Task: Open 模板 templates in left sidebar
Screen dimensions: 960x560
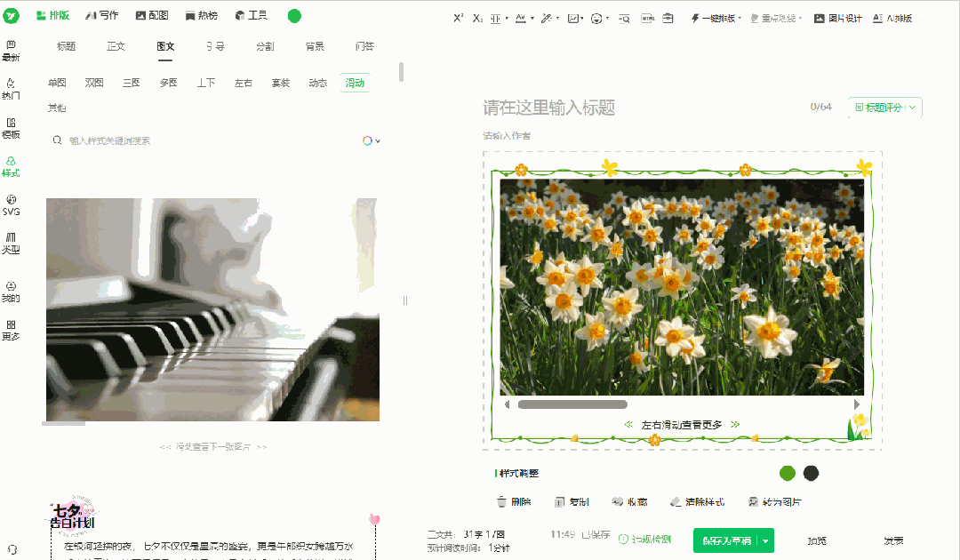Action: click(x=11, y=128)
